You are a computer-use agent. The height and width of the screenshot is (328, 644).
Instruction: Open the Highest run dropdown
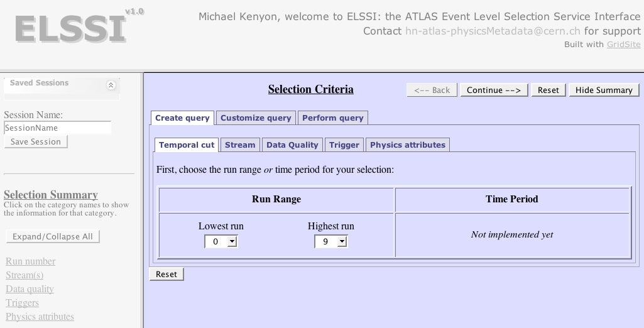(x=331, y=242)
